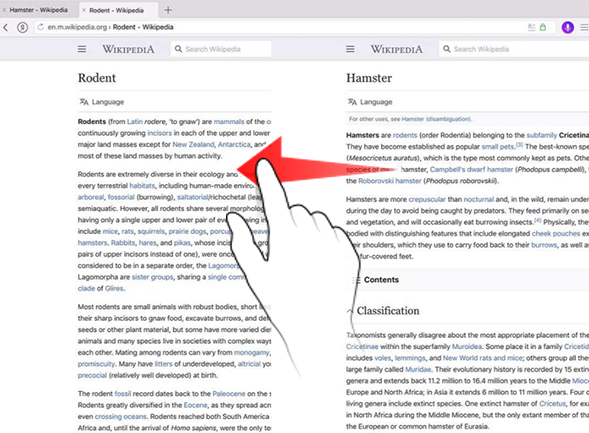Screen dimensions: 589x433
Task: Open a new tab with plus button
Action: click(168, 10)
